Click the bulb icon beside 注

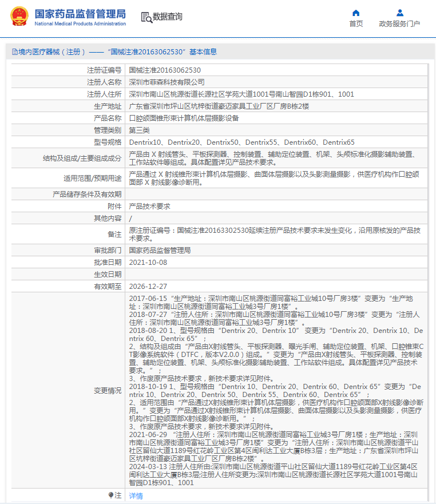point(111,495)
